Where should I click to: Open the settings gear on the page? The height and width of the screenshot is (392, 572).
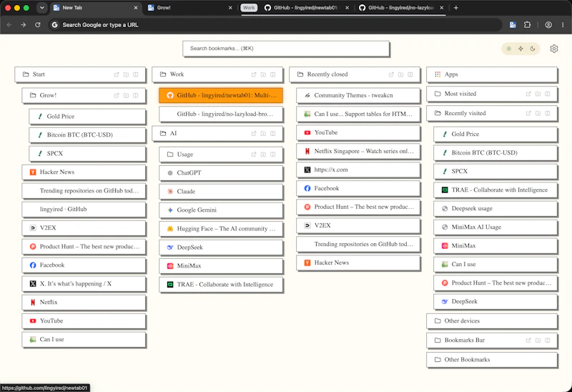tap(553, 49)
